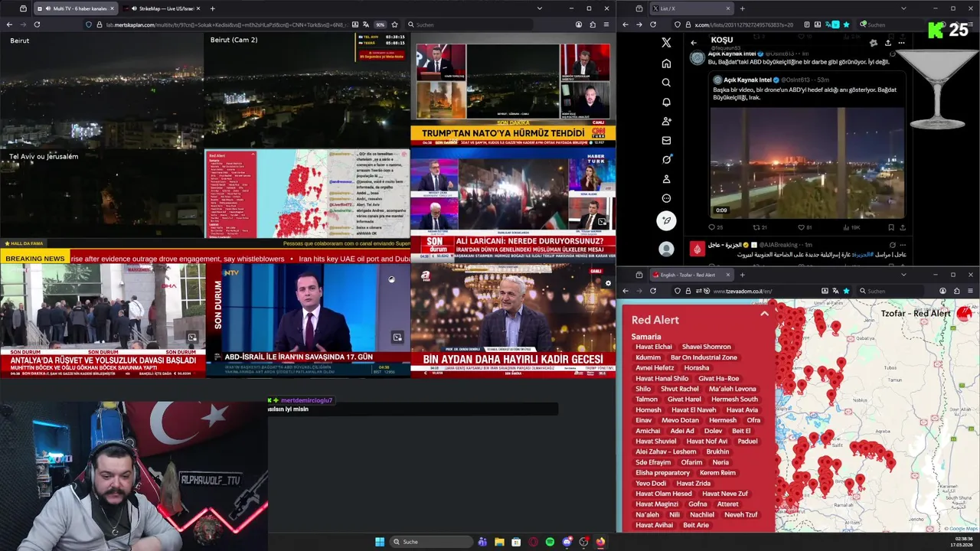Click Elisha preparatory alert chip
980x551 pixels.
[662, 473]
